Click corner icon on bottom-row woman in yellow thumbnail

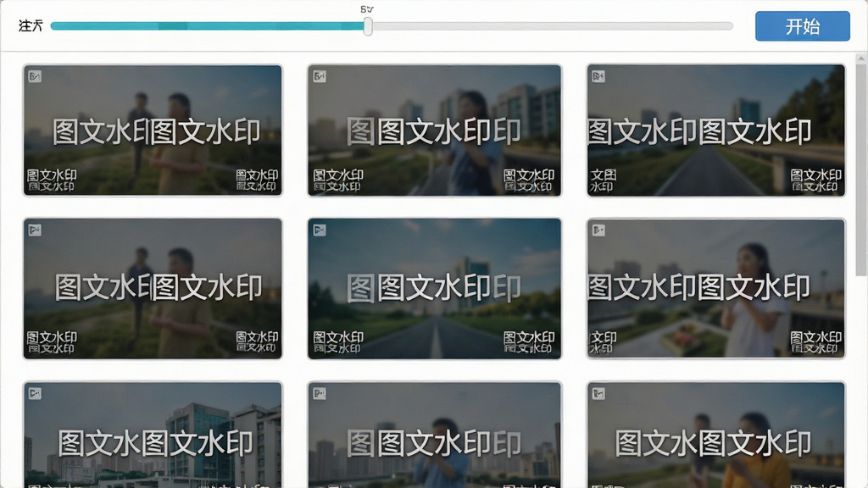point(598,393)
